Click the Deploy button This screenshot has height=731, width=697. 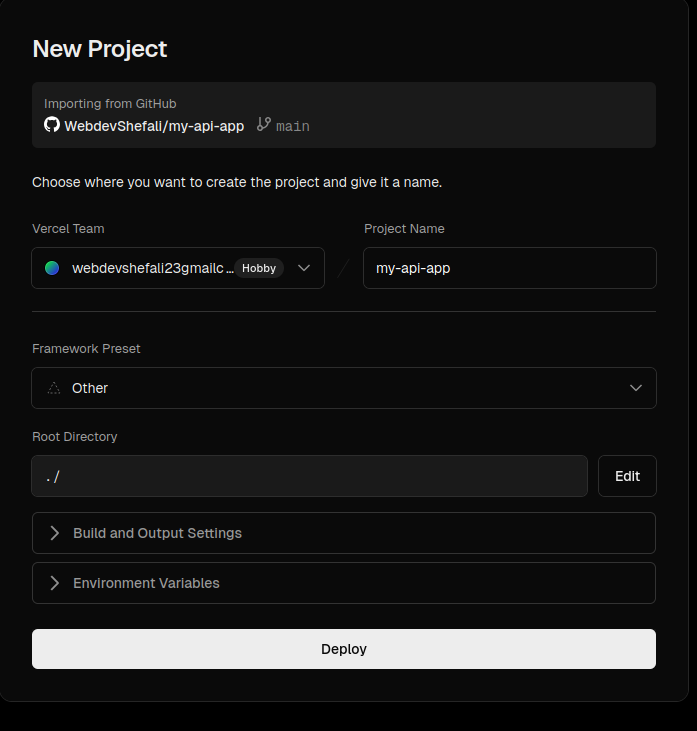344,649
